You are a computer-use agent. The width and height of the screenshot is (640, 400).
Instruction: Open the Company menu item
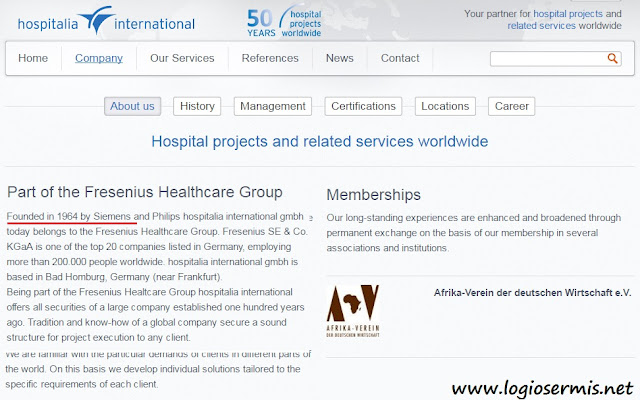click(x=99, y=58)
